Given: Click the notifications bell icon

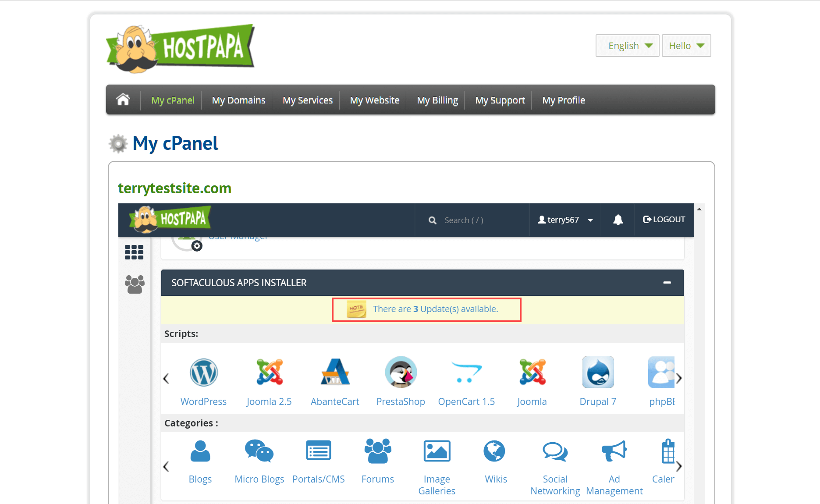Looking at the screenshot, I should click(618, 220).
